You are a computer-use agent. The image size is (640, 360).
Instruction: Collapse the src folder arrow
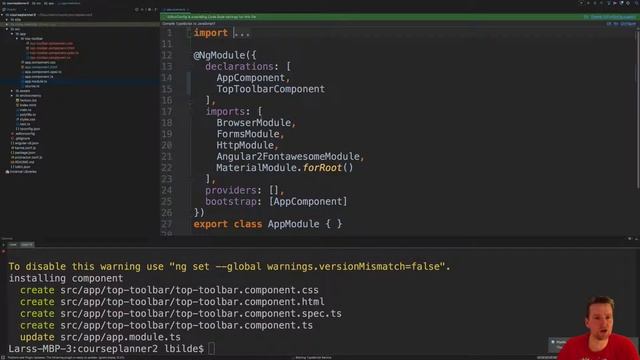click(7, 29)
